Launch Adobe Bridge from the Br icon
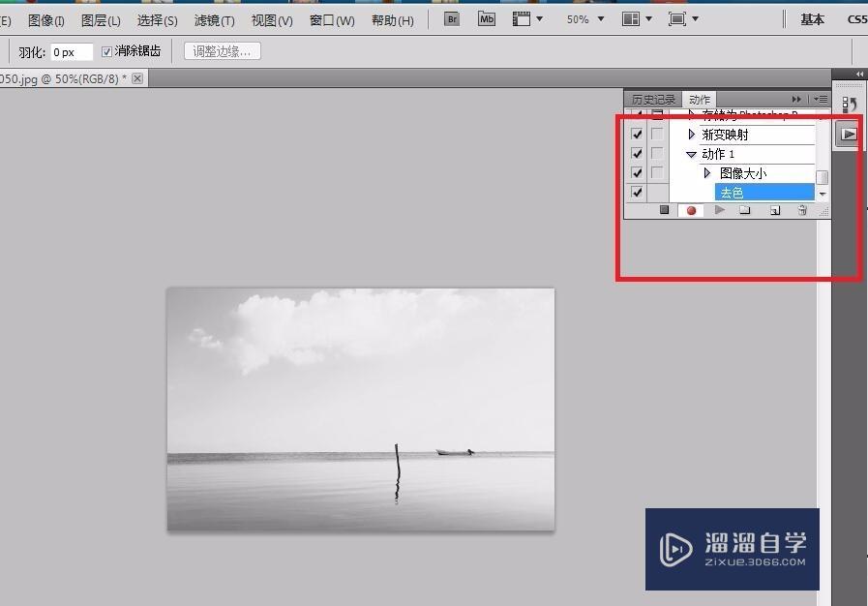 [x=452, y=19]
